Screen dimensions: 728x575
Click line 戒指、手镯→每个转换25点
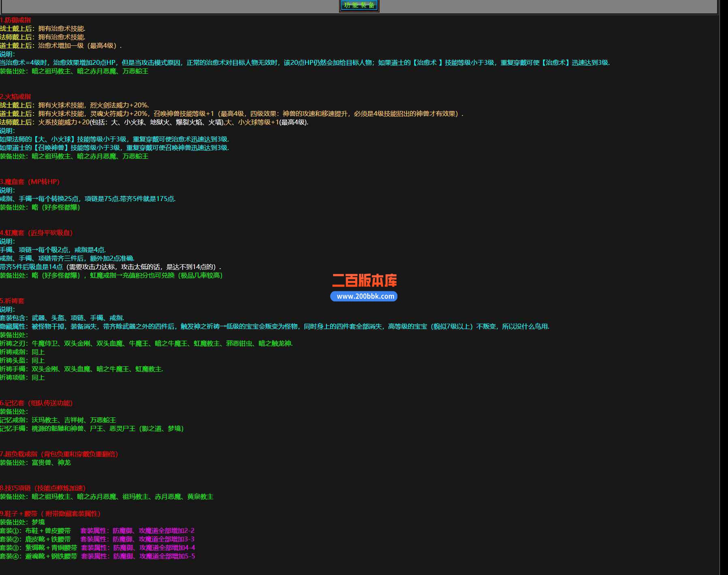coord(88,199)
